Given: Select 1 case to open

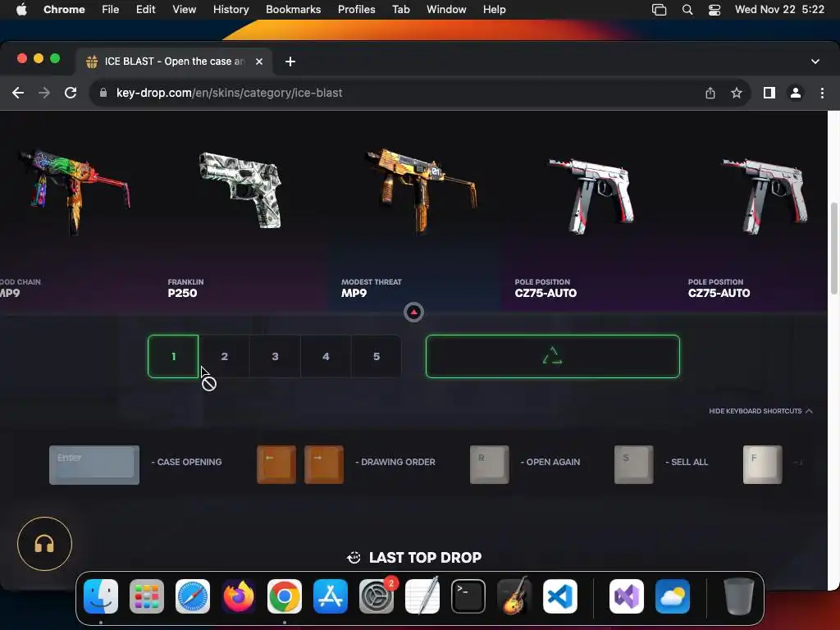Looking at the screenshot, I should coord(174,356).
